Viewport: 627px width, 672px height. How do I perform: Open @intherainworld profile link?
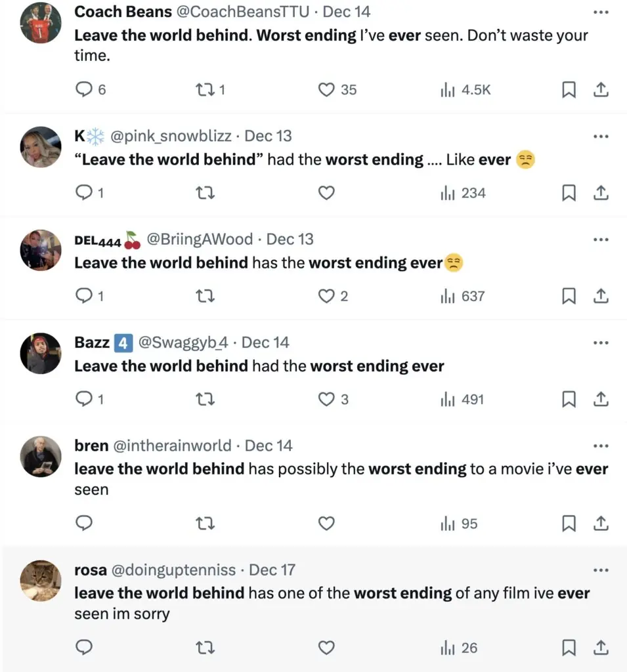(173, 446)
